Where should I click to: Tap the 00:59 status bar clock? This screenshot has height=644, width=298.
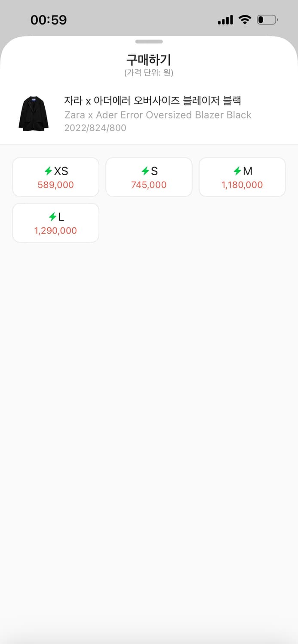(x=49, y=20)
